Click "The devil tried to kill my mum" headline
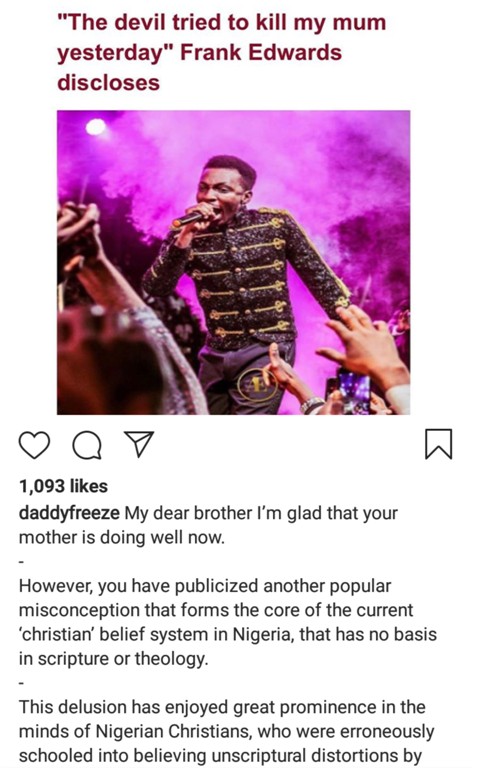This screenshot has height=768, width=485. point(221,23)
